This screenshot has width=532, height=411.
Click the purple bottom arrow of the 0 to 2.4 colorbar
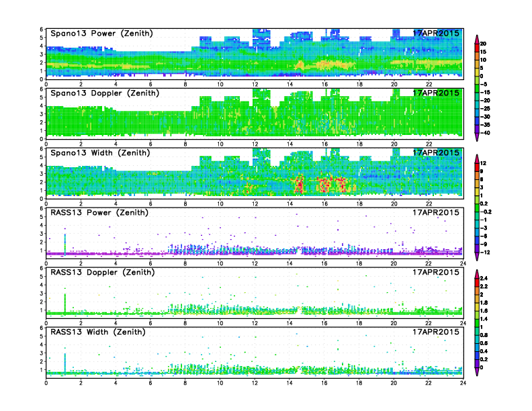[x=477, y=371]
